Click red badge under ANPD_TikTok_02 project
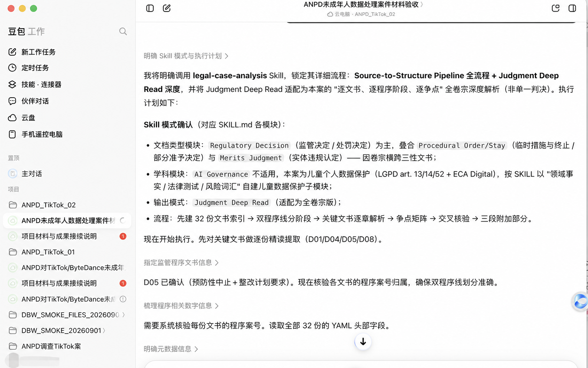The height and width of the screenshot is (368, 588). [123, 236]
